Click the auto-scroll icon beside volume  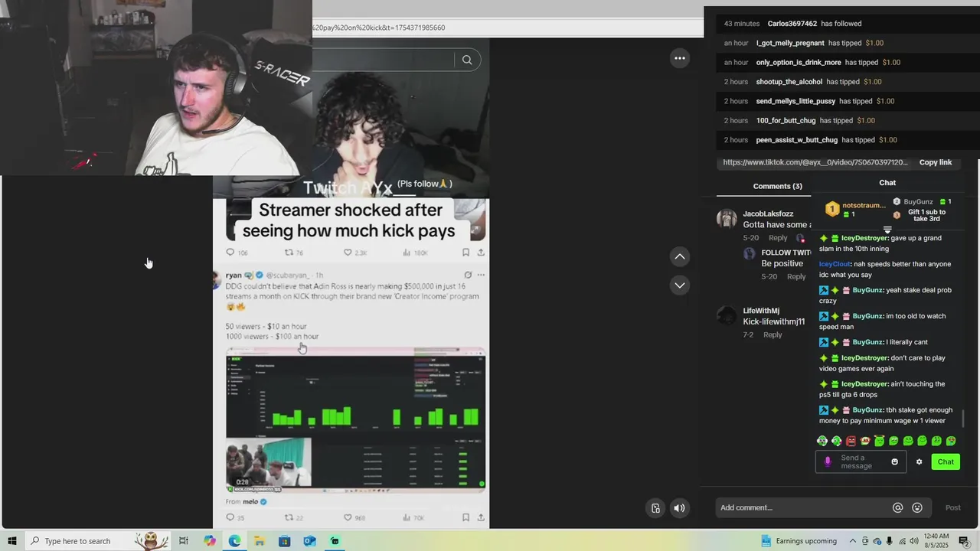tap(656, 508)
